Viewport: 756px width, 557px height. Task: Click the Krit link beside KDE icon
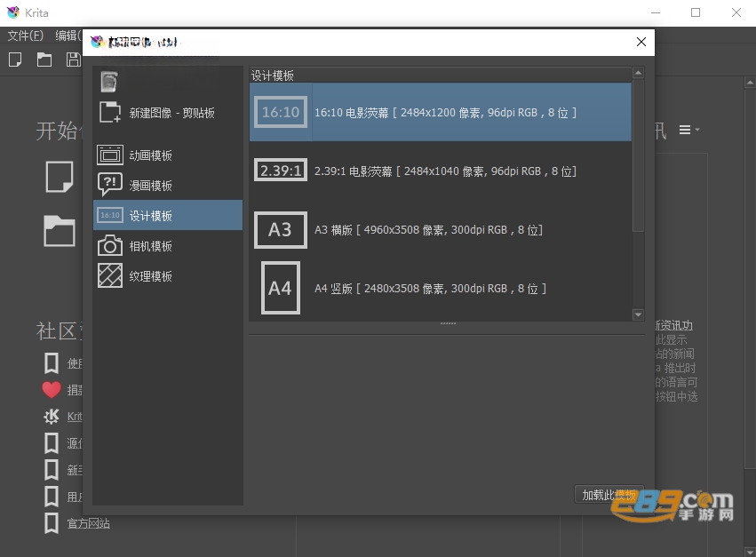coord(75,416)
